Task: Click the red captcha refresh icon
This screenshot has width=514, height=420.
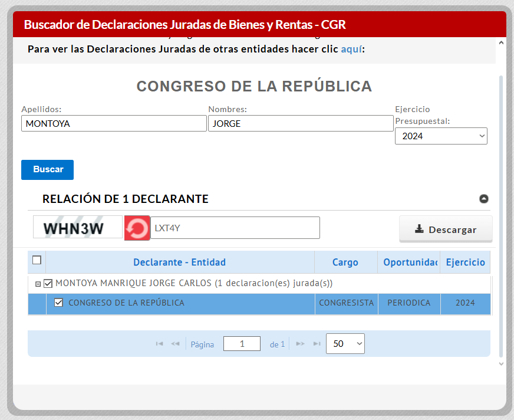Action: (137, 228)
